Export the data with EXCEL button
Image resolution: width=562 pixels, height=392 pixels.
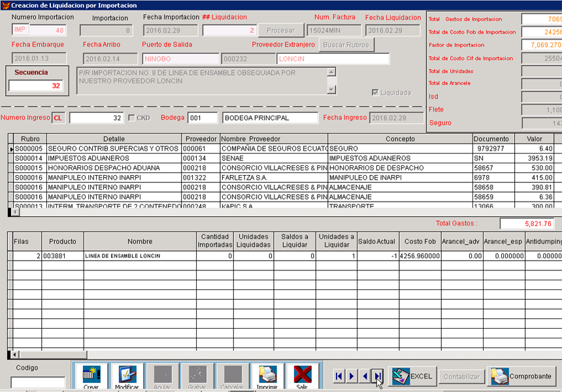point(413,376)
